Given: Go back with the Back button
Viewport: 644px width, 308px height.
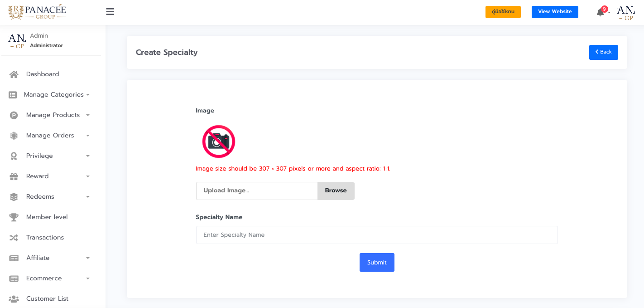Looking at the screenshot, I should click(x=603, y=52).
